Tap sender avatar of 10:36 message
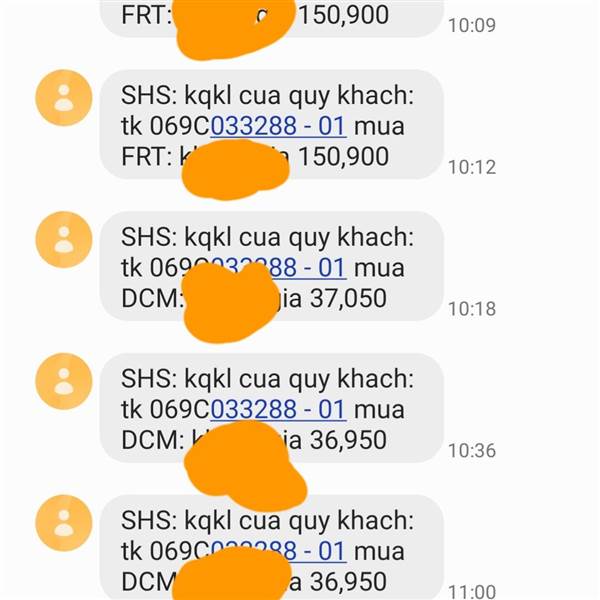The height and width of the screenshot is (600, 600). 64,381
